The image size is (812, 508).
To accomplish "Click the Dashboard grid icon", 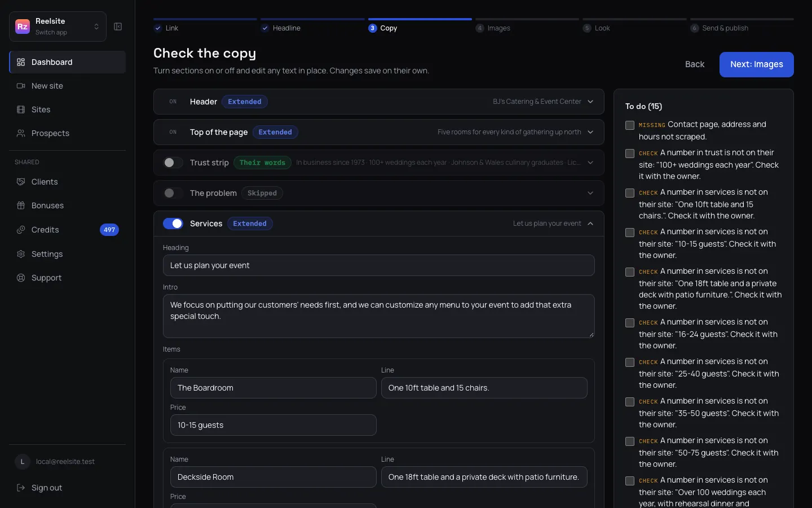I will point(21,62).
